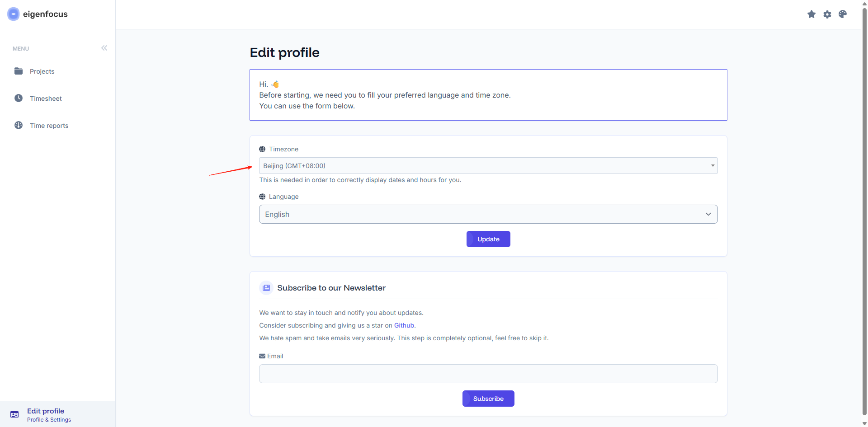Focus the newsletter Email input field

point(488,374)
